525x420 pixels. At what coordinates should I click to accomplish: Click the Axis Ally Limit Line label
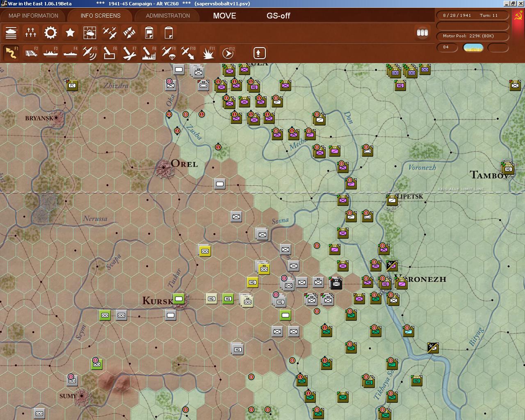(x=461, y=189)
